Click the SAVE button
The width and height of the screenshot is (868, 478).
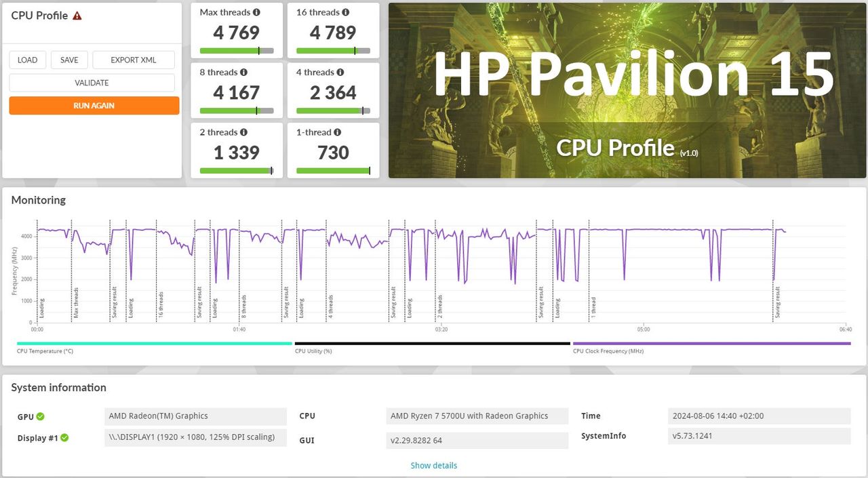pyautogui.click(x=69, y=60)
